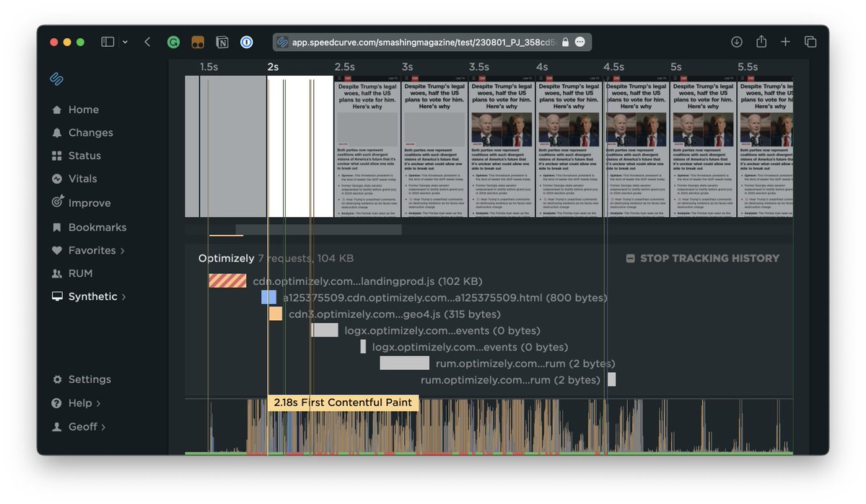
Task: Click the Optimizely section heading
Action: point(226,258)
